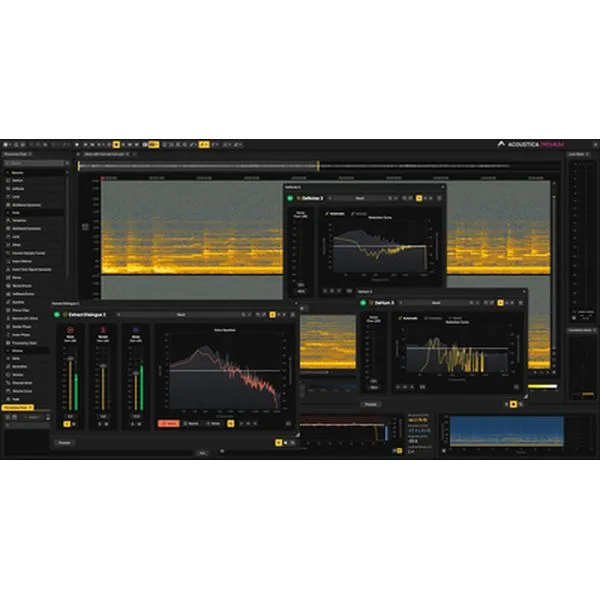Enable Automatic mode in DeNoise 2
This screenshot has width=600, height=600.
[335, 214]
